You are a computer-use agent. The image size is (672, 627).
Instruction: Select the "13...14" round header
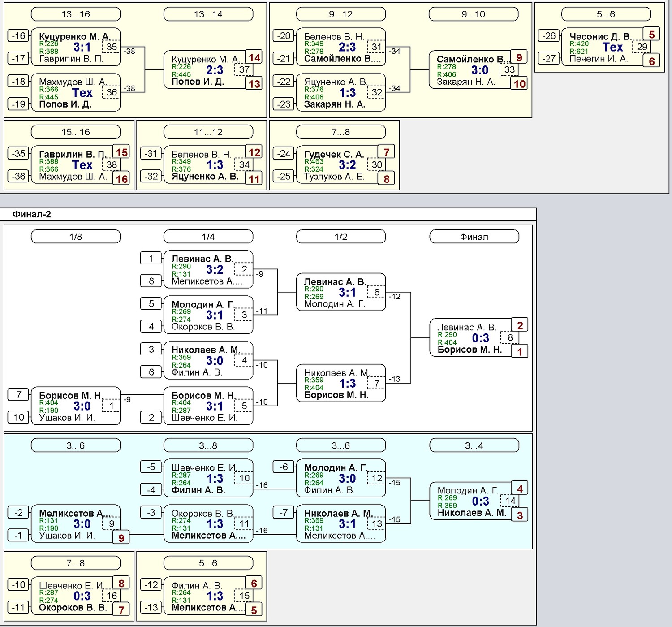click(208, 14)
